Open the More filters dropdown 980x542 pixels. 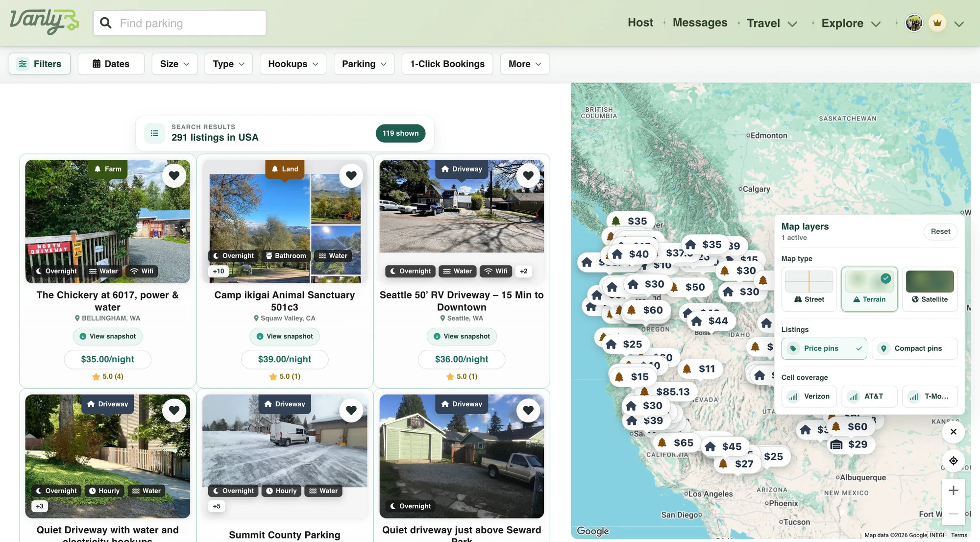(x=525, y=64)
